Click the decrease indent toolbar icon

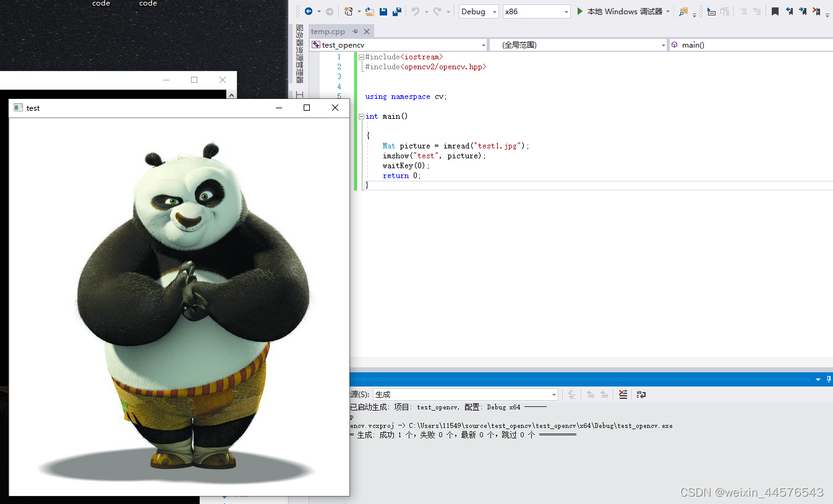pos(743,11)
